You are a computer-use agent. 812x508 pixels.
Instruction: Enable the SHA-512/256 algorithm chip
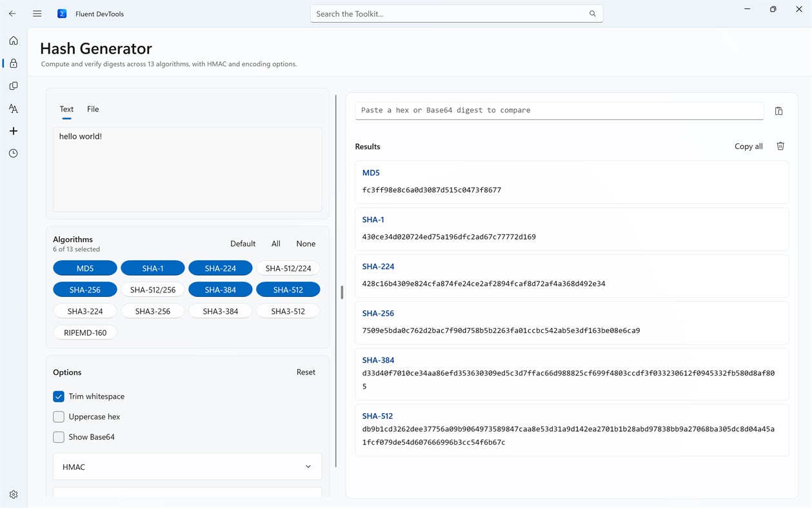coord(153,290)
